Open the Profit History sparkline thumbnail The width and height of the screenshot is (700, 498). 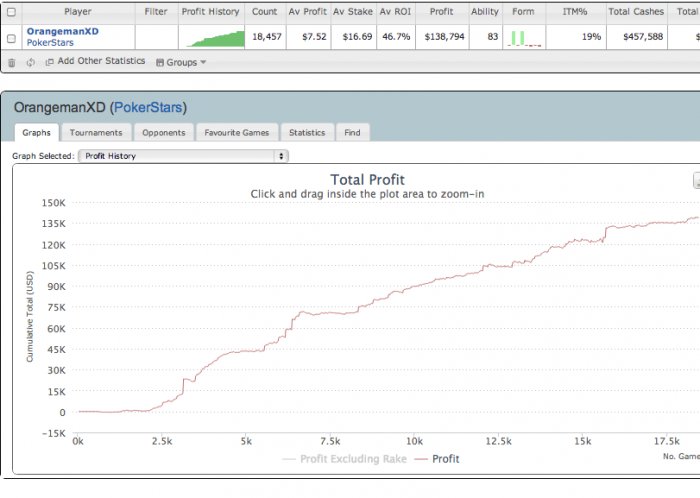pyautogui.click(x=211, y=38)
